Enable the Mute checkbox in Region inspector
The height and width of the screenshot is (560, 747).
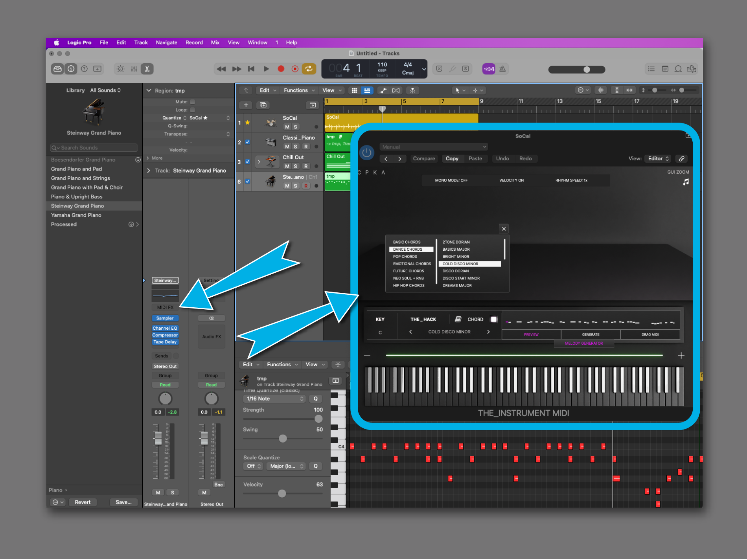(x=193, y=102)
